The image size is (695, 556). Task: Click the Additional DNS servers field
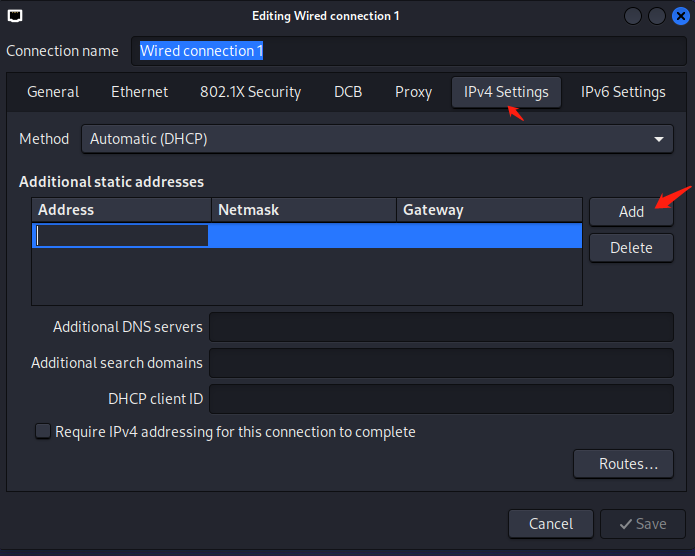coord(440,327)
